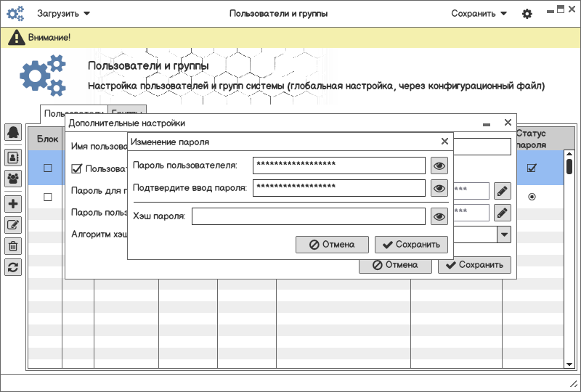
Task: Show password in Пароль пользователеля field
Action: pyautogui.click(x=439, y=166)
